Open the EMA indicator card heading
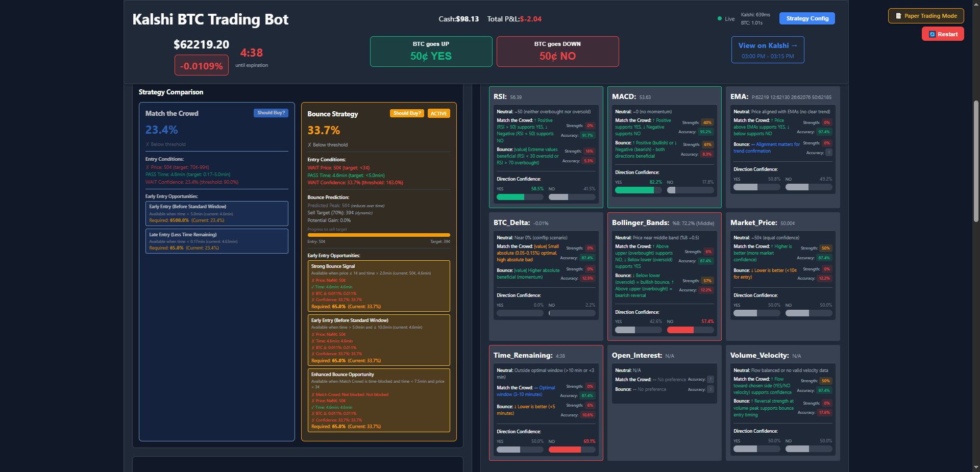The width and height of the screenshot is (980, 472). pyautogui.click(x=739, y=96)
